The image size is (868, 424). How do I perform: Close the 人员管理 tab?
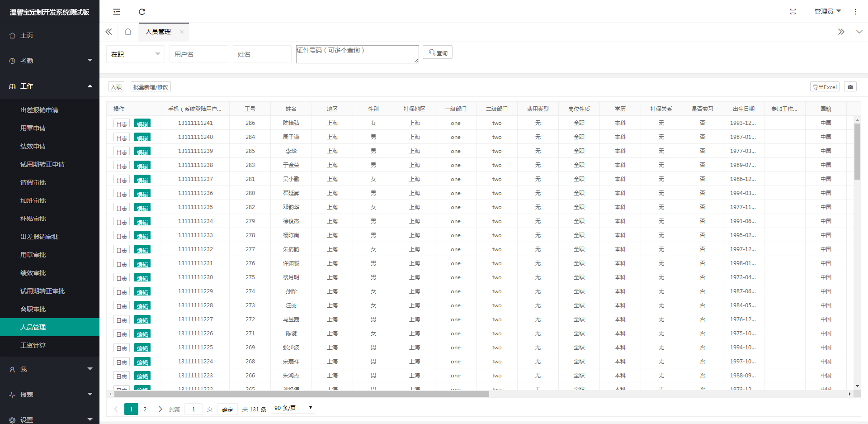[182, 32]
